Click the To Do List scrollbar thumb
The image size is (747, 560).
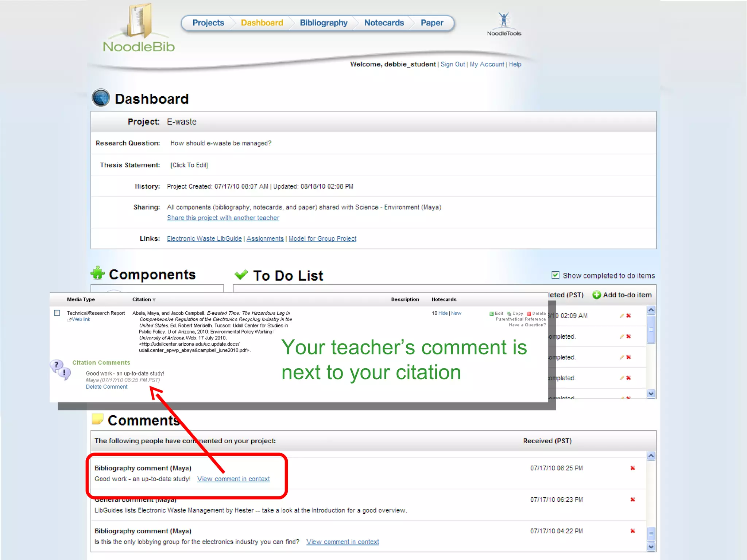coord(651,329)
